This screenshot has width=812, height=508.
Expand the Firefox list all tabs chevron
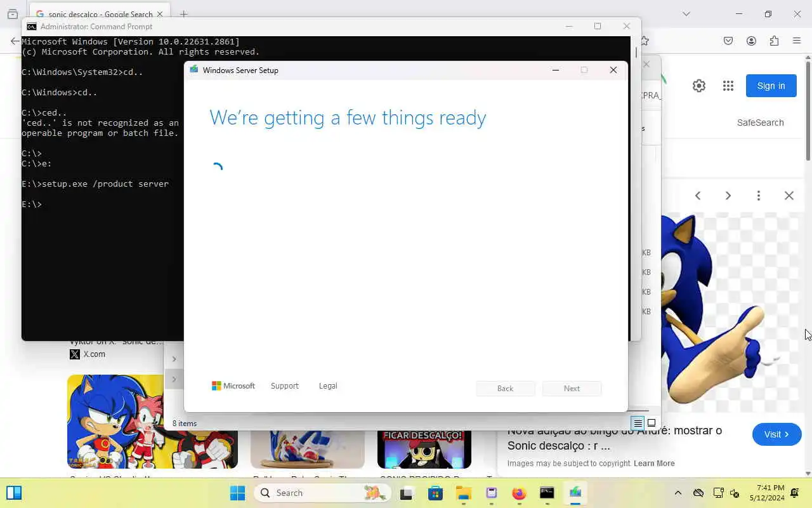[x=686, y=14]
